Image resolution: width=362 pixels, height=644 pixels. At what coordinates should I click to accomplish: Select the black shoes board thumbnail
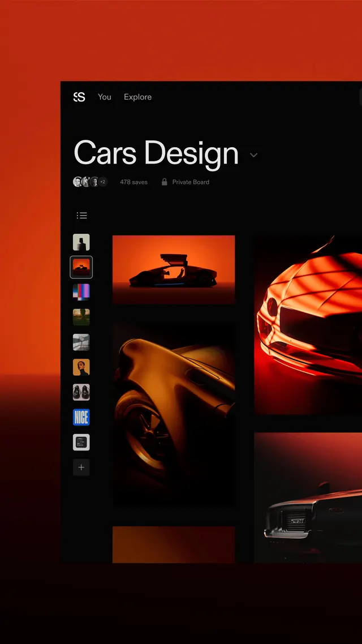click(x=81, y=392)
